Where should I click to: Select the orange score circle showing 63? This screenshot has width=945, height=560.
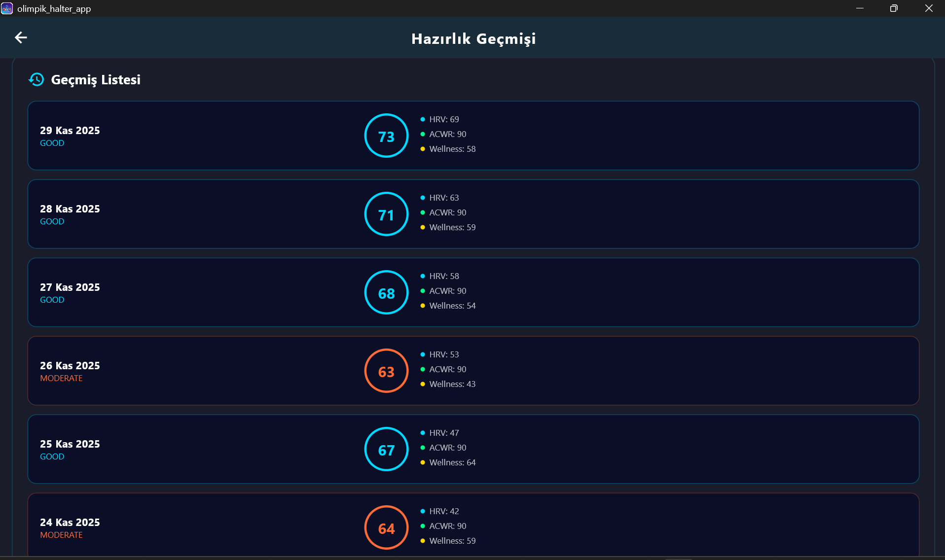[x=386, y=371]
